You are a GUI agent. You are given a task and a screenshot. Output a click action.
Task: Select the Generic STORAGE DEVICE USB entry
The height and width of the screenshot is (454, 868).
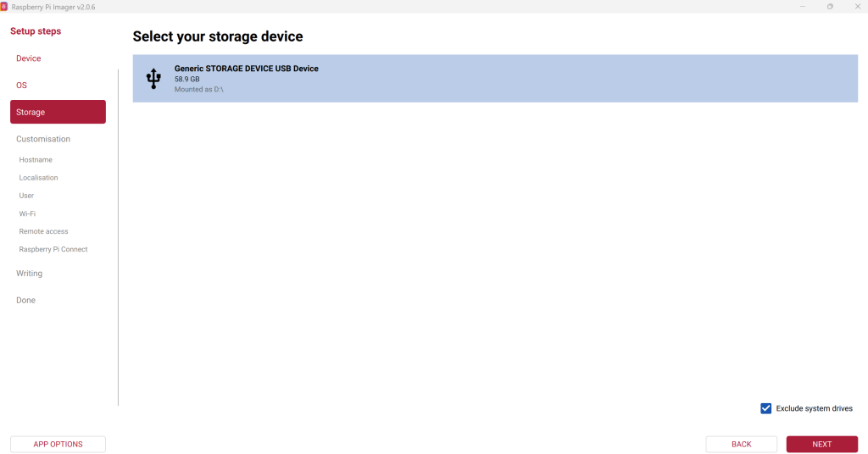coord(495,79)
